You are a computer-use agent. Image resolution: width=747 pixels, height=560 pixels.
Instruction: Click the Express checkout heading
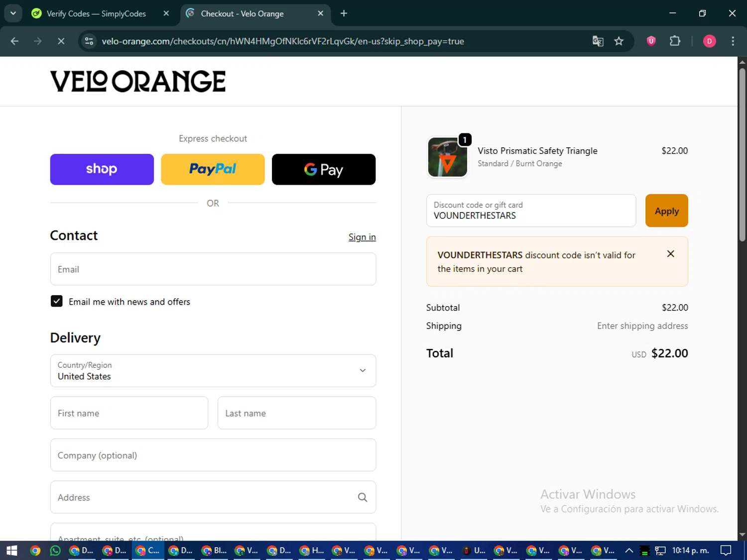click(213, 138)
